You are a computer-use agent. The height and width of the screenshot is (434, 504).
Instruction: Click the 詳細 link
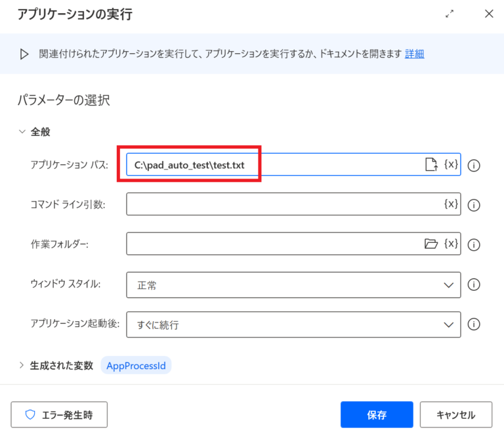[x=414, y=54]
